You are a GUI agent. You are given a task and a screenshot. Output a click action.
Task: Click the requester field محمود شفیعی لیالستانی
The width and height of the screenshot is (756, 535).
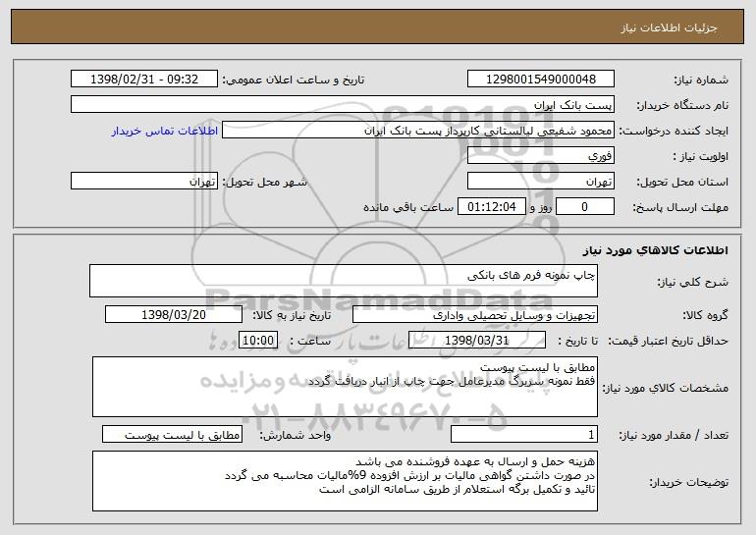click(x=418, y=131)
